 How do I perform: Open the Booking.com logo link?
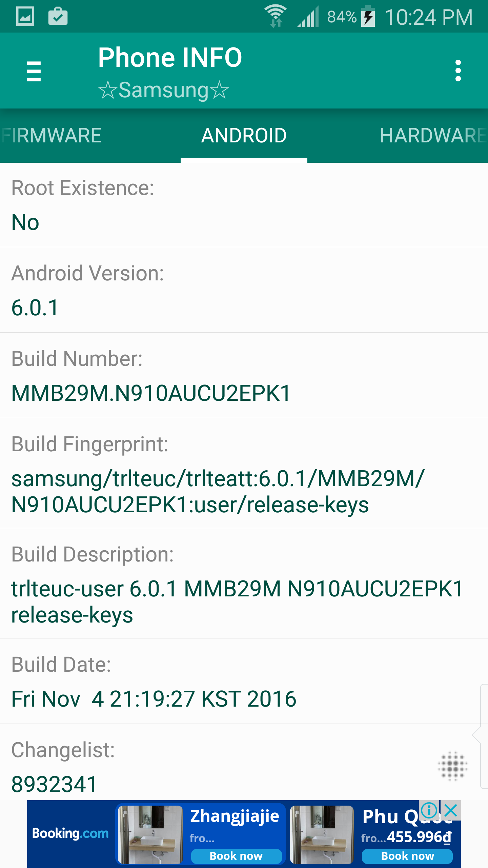[70, 833]
